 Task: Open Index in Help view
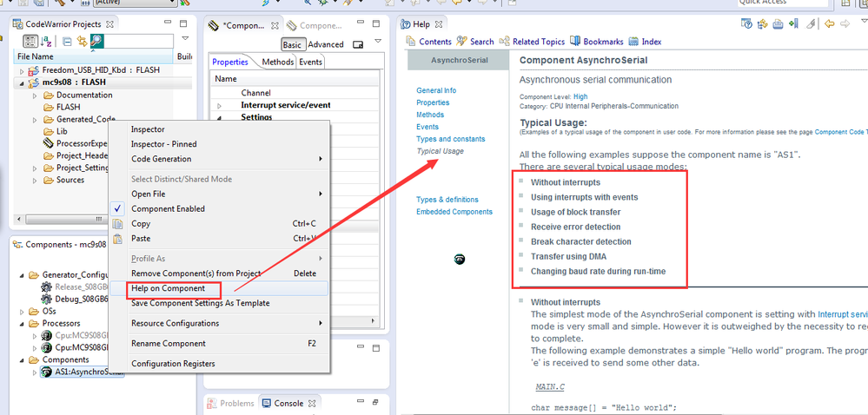point(645,42)
